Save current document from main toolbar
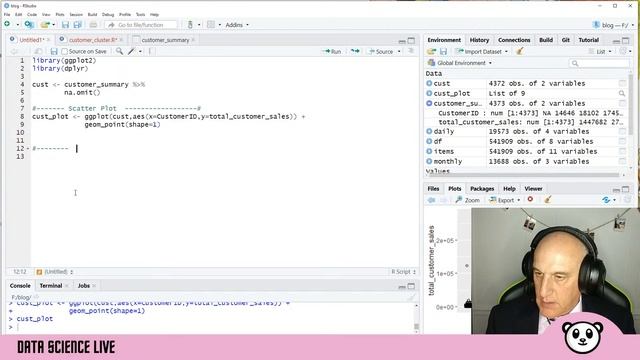 click(65, 25)
